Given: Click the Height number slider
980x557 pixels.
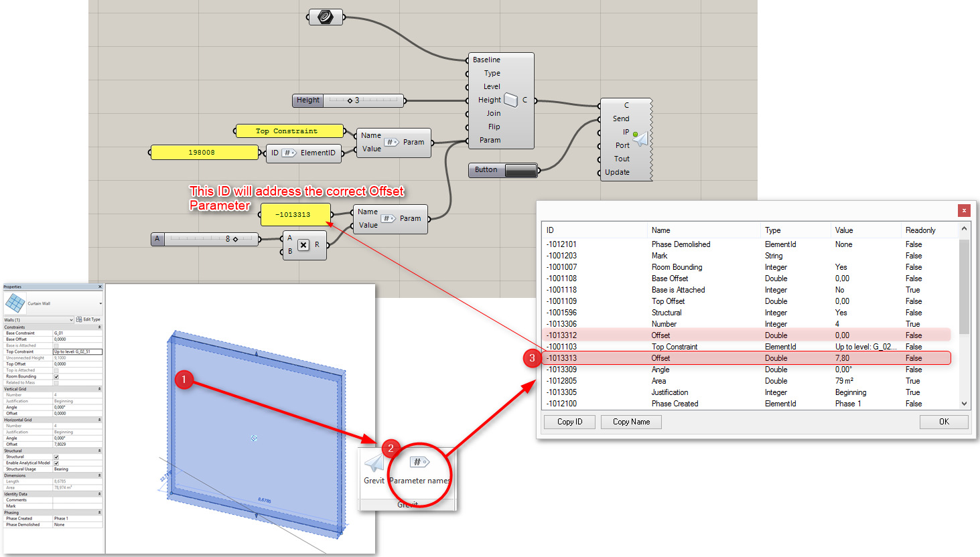Looking at the screenshot, I should pos(348,100).
